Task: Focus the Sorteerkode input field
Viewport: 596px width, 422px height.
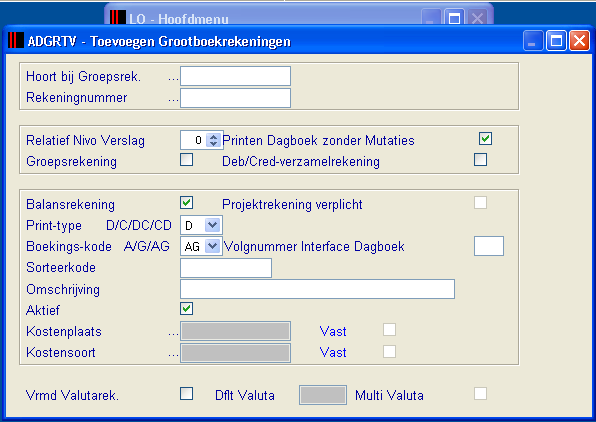Action: click(226, 268)
